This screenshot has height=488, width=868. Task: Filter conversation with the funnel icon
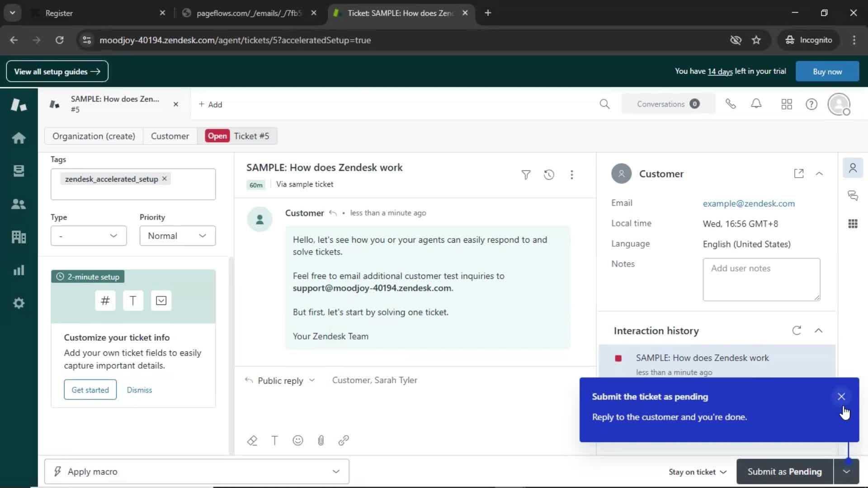[x=526, y=175]
